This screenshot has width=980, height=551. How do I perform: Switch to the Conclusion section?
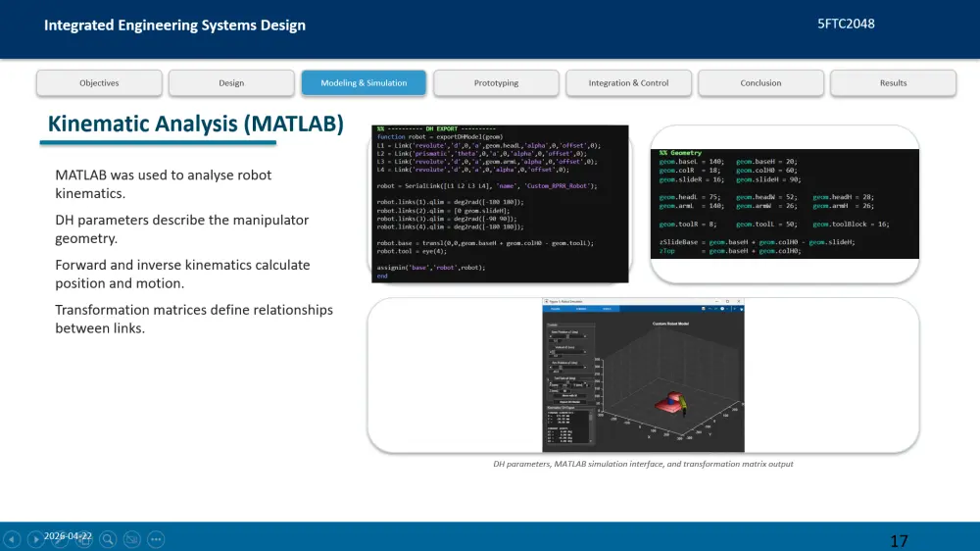tap(760, 82)
